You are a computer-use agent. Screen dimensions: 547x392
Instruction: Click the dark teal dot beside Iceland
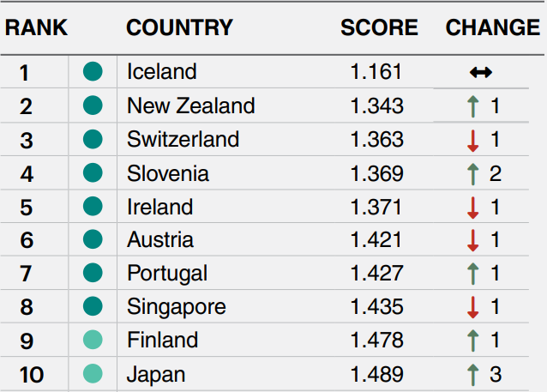[93, 71]
